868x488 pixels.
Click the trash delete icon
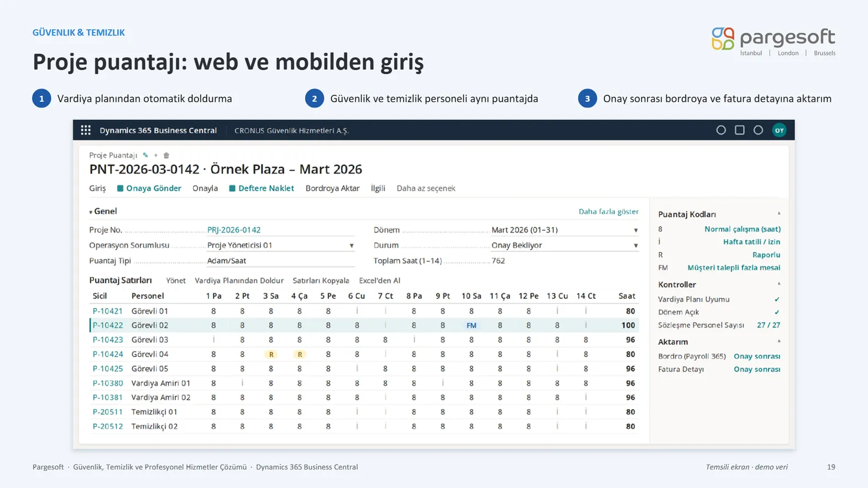click(166, 155)
